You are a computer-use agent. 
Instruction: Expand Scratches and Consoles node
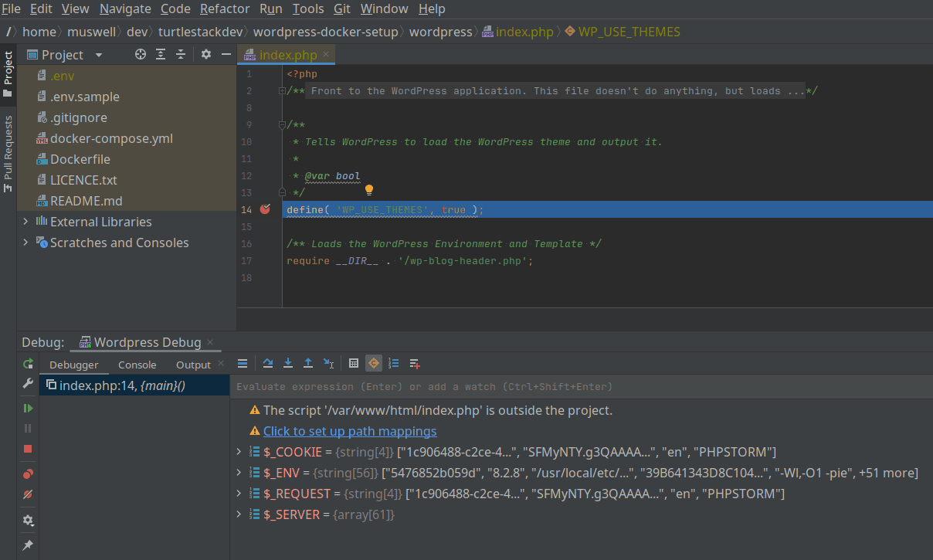click(x=26, y=243)
